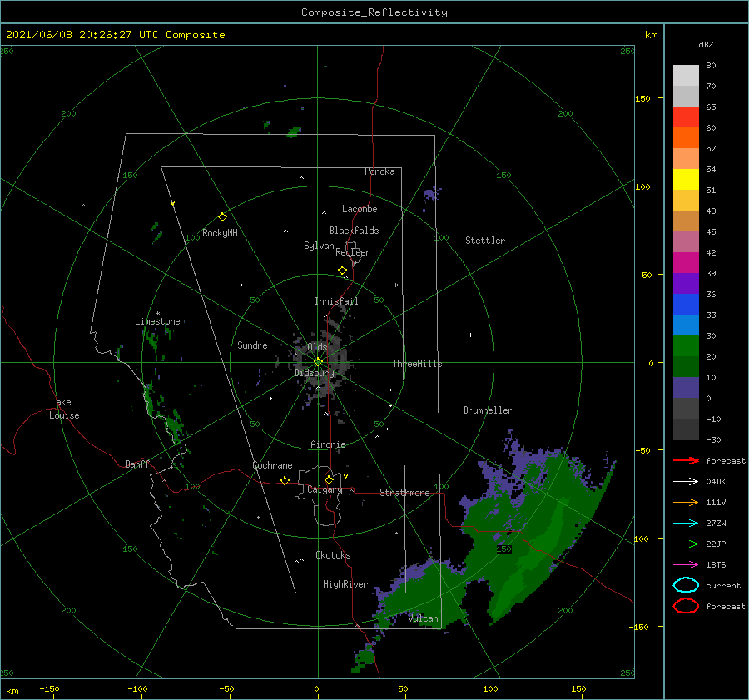The width and height of the screenshot is (749, 700).
Task: Click the white plus marker north of Drumheller
Action: pyautogui.click(x=470, y=335)
